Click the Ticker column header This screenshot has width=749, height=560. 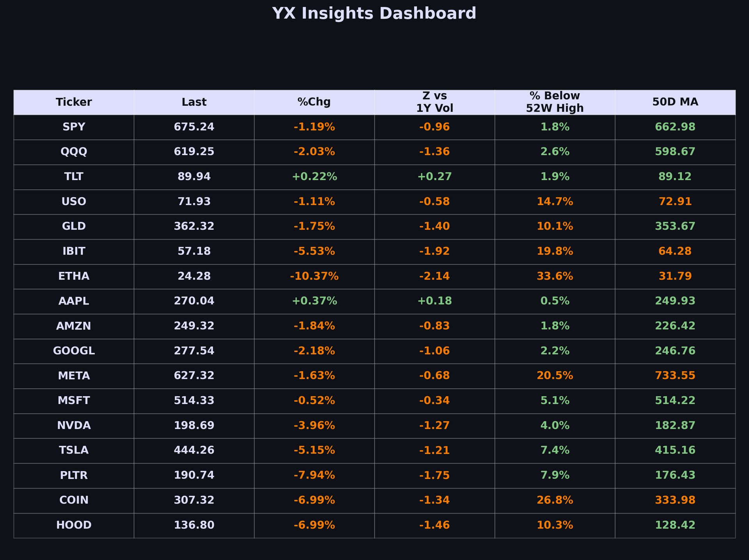[x=74, y=102]
